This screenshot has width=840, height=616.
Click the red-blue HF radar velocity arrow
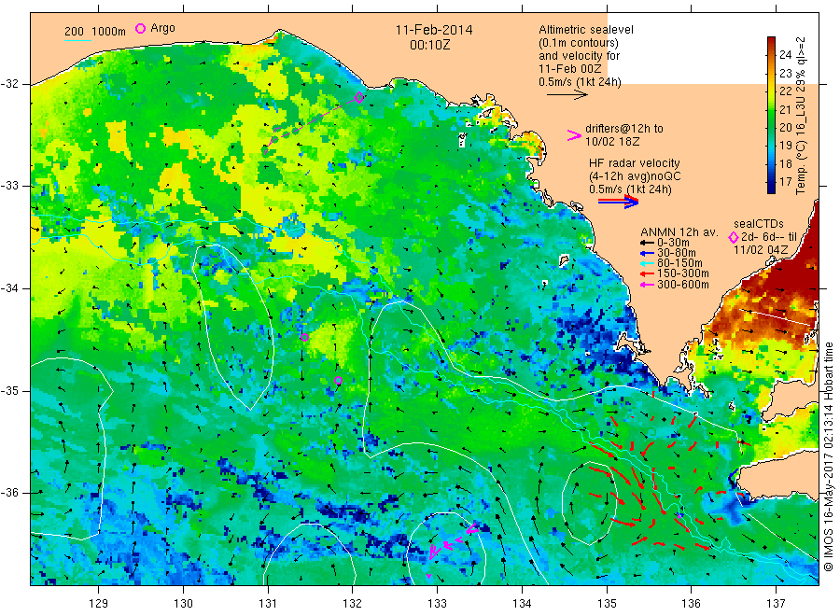619,202
